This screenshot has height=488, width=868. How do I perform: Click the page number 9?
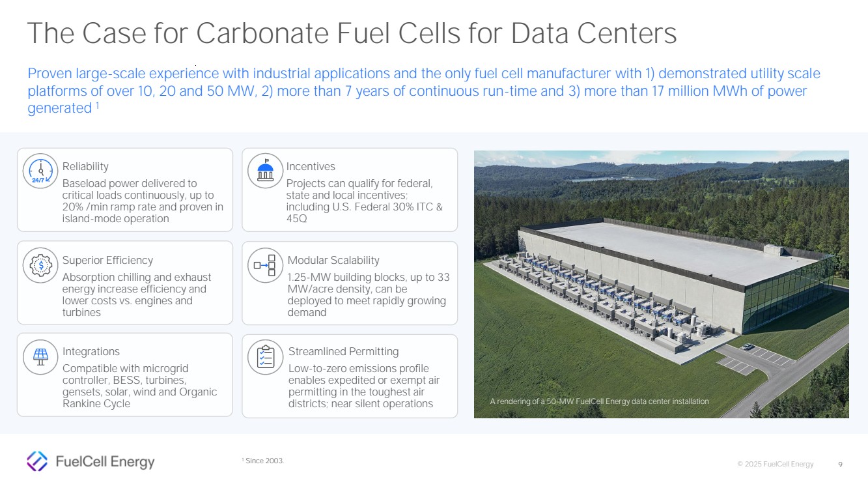point(840,465)
